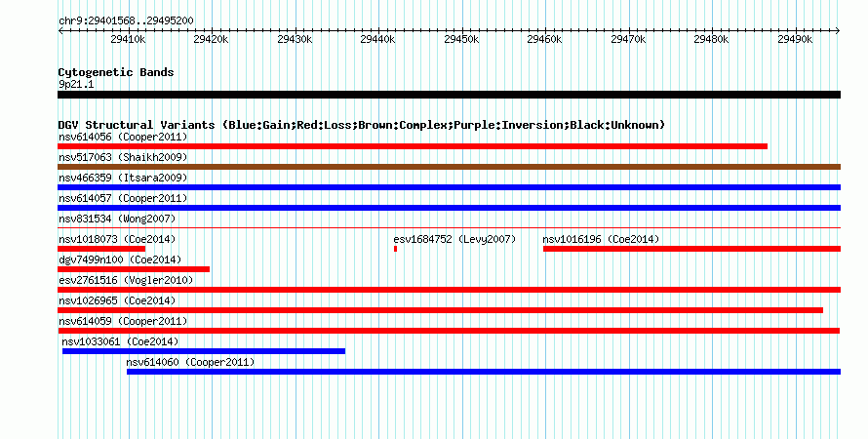Click the 29460k ruler tick label
868x439 pixels.
click(x=545, y=39)
